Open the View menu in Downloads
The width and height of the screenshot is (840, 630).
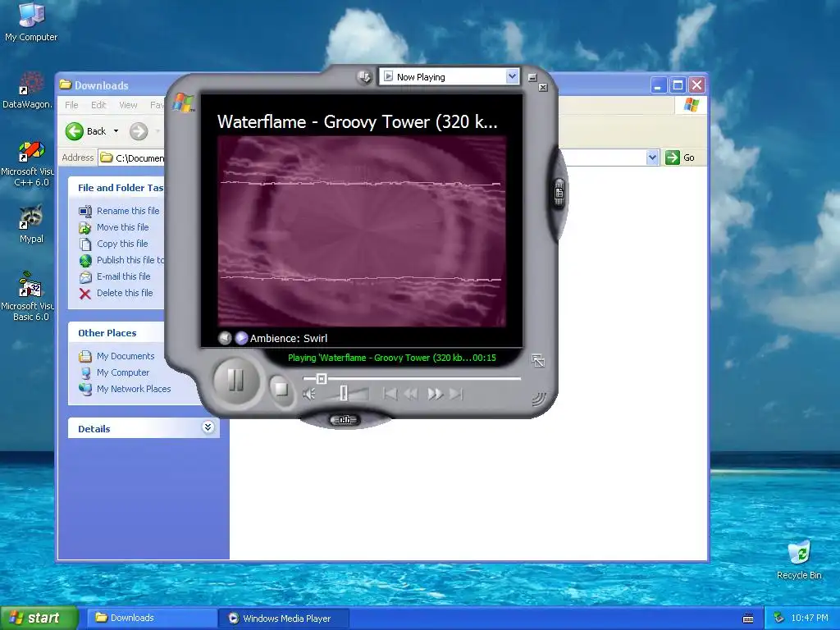tap(128, 105)
